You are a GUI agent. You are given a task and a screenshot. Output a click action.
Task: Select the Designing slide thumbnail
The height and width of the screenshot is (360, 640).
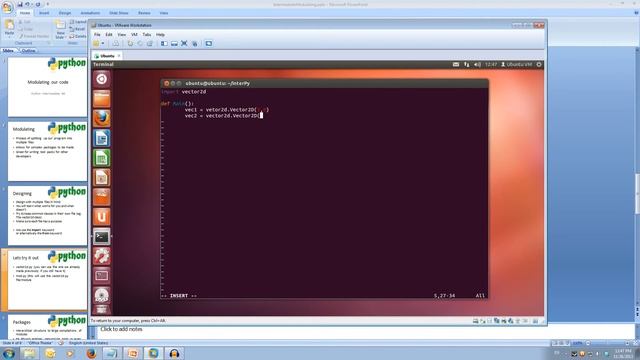(x=47, y=215)
